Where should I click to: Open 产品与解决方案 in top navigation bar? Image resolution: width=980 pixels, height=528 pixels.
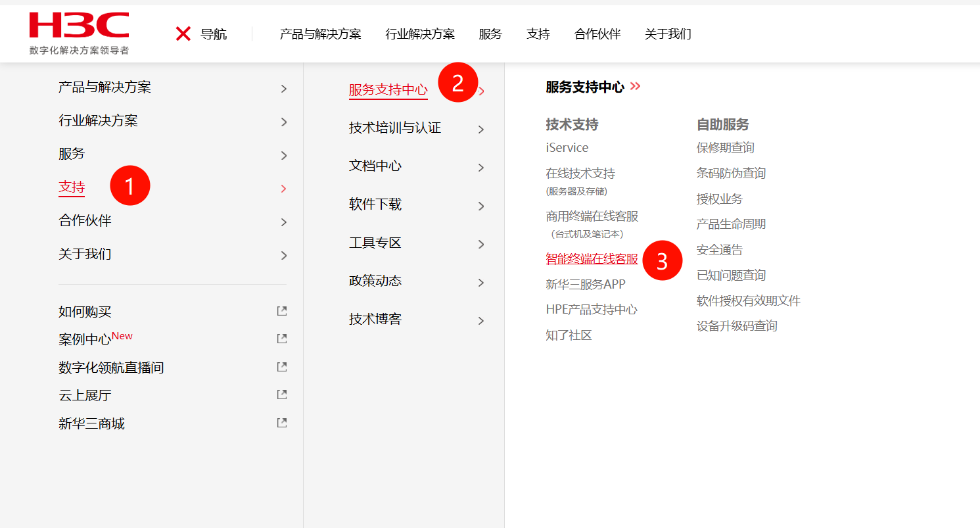[321, 34]
